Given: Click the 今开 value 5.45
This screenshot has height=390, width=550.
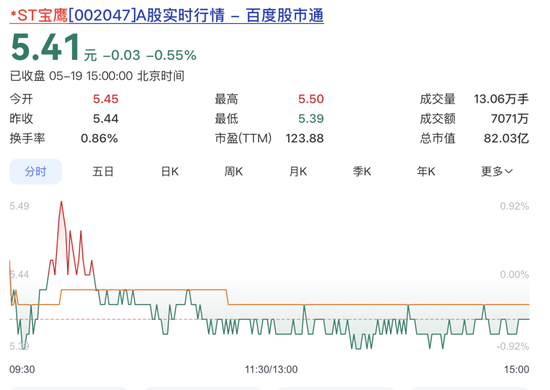Looking at the screenshot, I should [x=106, y=99].
